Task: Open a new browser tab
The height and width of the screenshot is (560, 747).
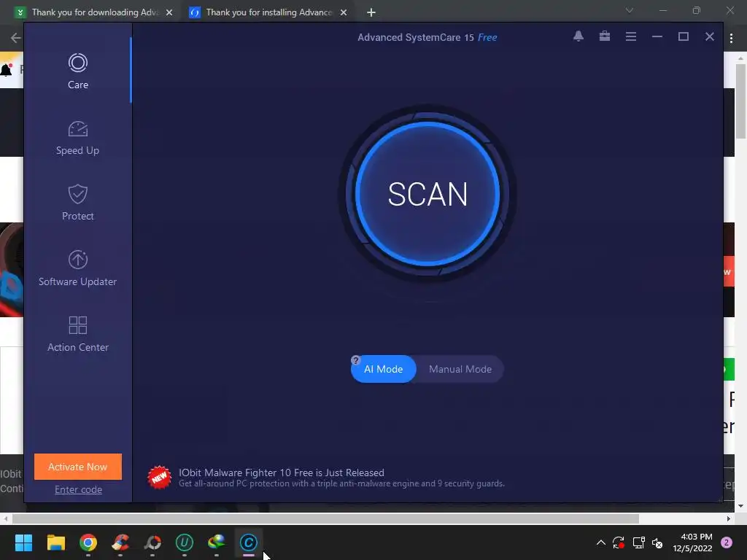Action: (371, 12)
